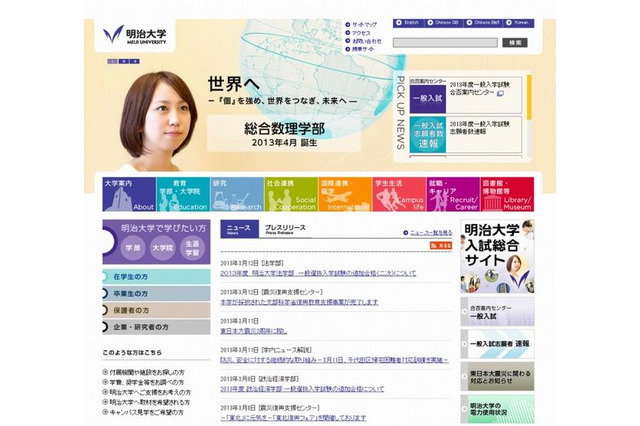The width and height of the screenshot is (640, 426).
Task: Click the 検索 search button
Action: [x=515, y=42]
